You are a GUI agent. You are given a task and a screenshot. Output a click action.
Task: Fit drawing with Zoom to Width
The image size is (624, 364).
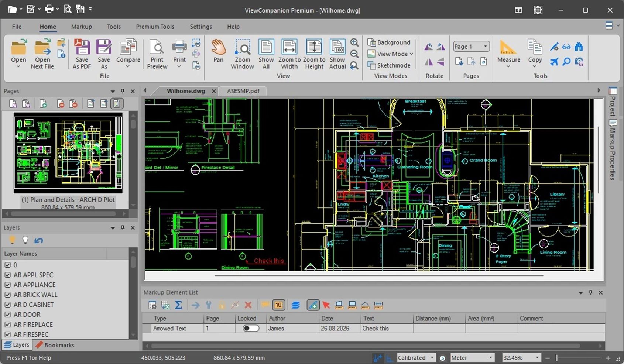289,54
